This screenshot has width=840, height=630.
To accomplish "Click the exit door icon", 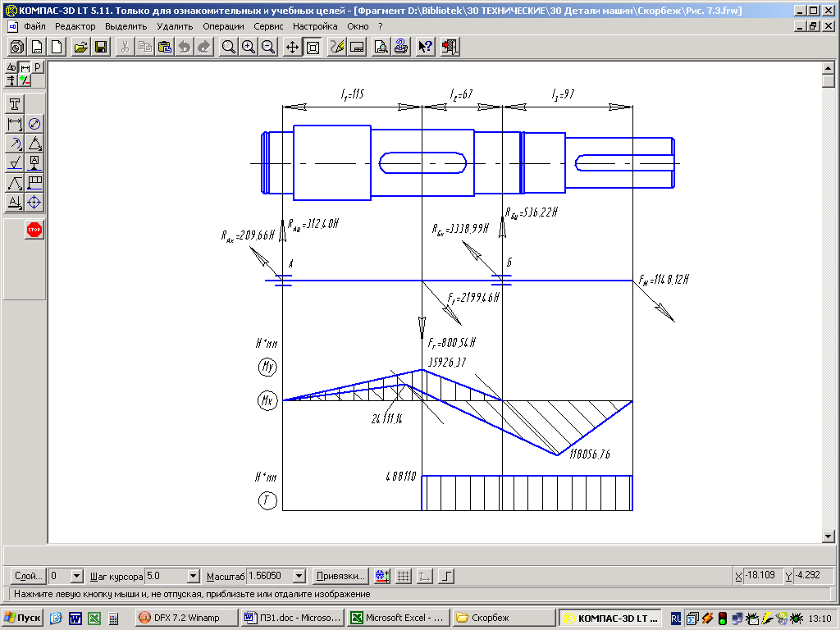I will point(450,47).
